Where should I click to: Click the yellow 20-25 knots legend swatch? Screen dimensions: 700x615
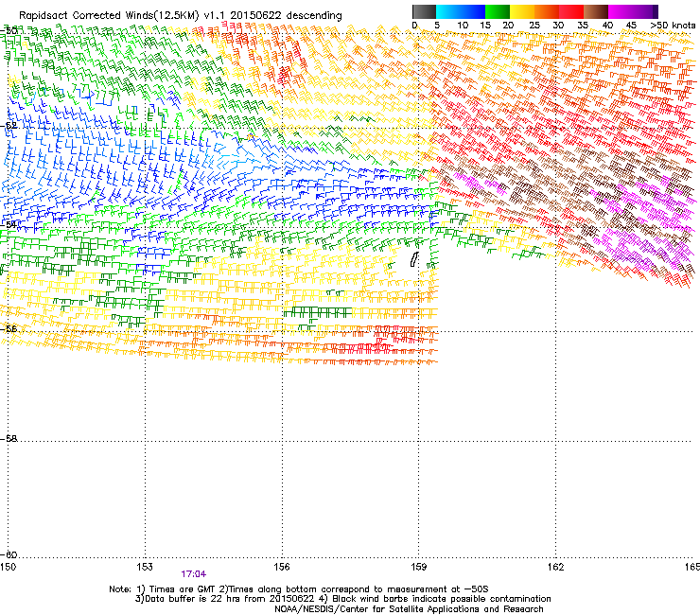522,11
